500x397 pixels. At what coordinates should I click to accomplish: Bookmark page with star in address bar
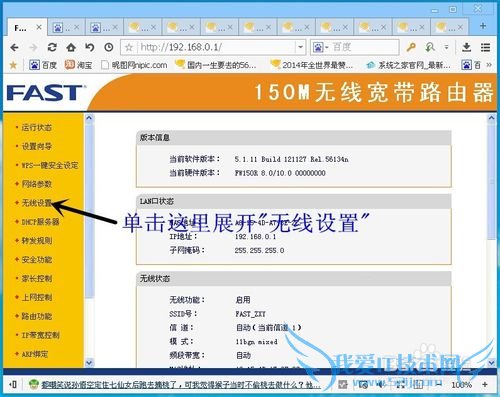point(129,48)
